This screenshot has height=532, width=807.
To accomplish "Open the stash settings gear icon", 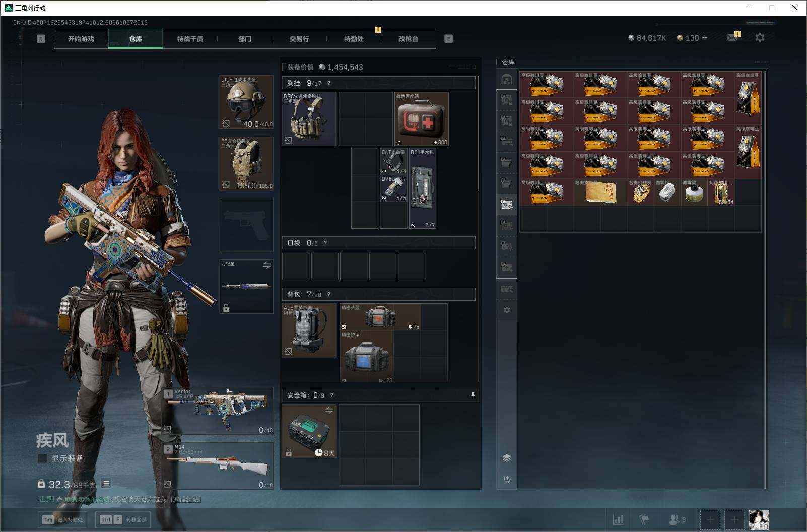I will point(507,310).
